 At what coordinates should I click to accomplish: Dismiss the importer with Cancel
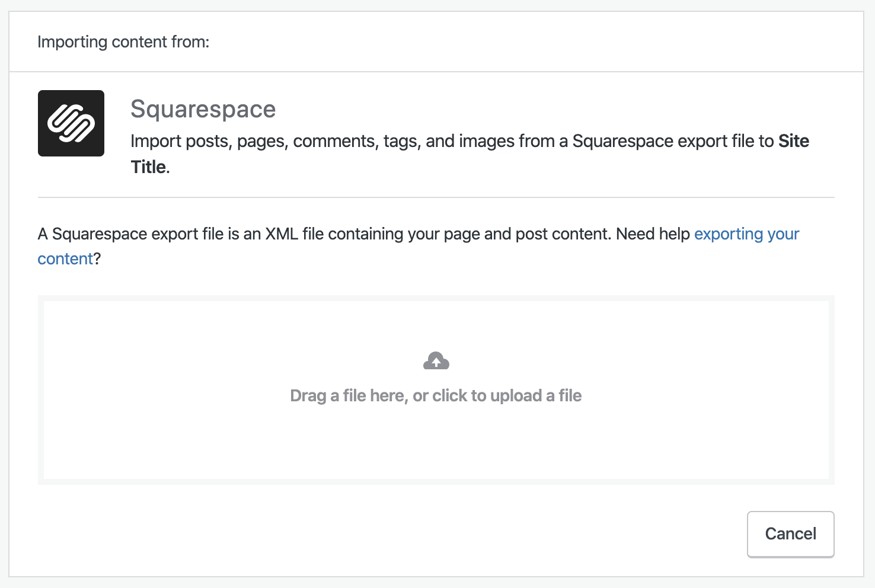(790, 534)
